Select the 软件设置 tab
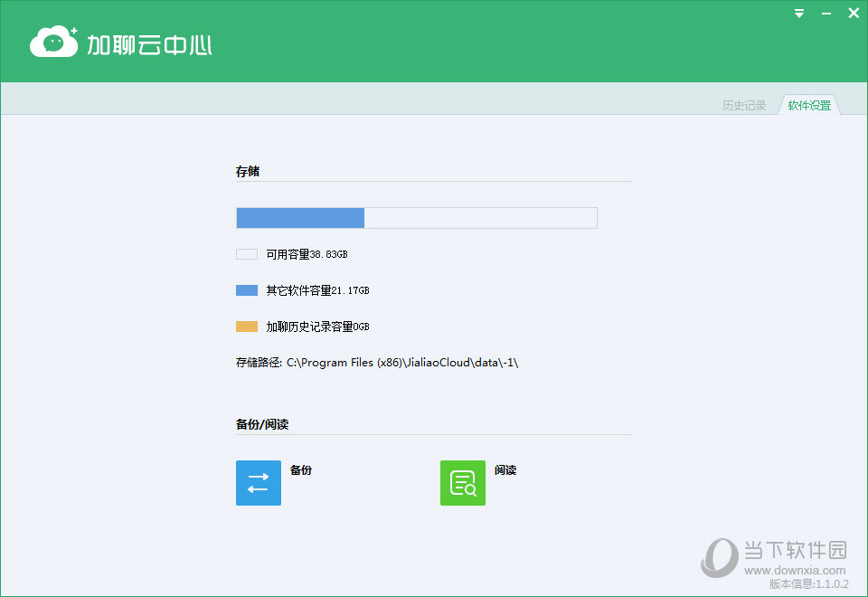The height and width of the screenshot is (597, 868). (x=809, y=105)
